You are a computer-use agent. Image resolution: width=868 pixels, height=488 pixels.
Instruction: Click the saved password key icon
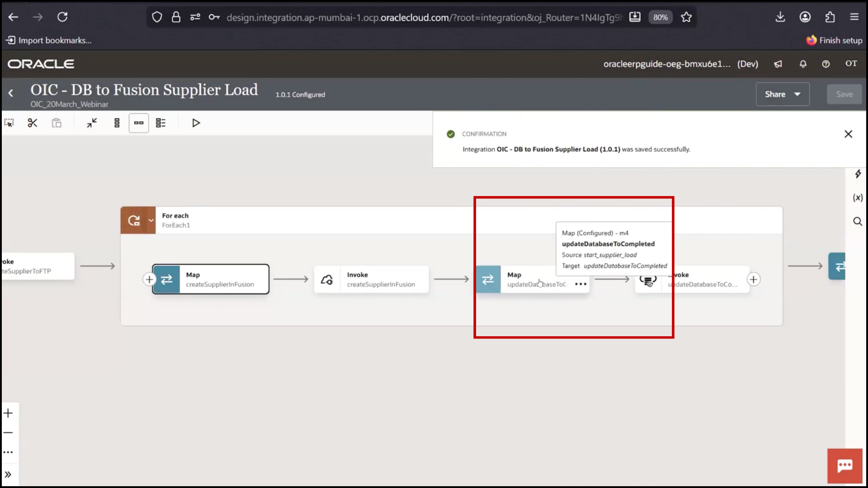coord(214,17)
